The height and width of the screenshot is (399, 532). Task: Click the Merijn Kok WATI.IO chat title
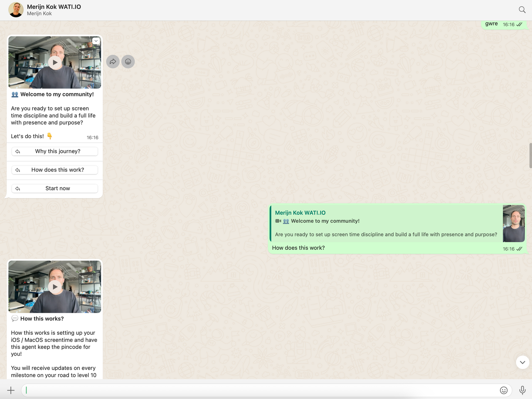pos(54,7)
